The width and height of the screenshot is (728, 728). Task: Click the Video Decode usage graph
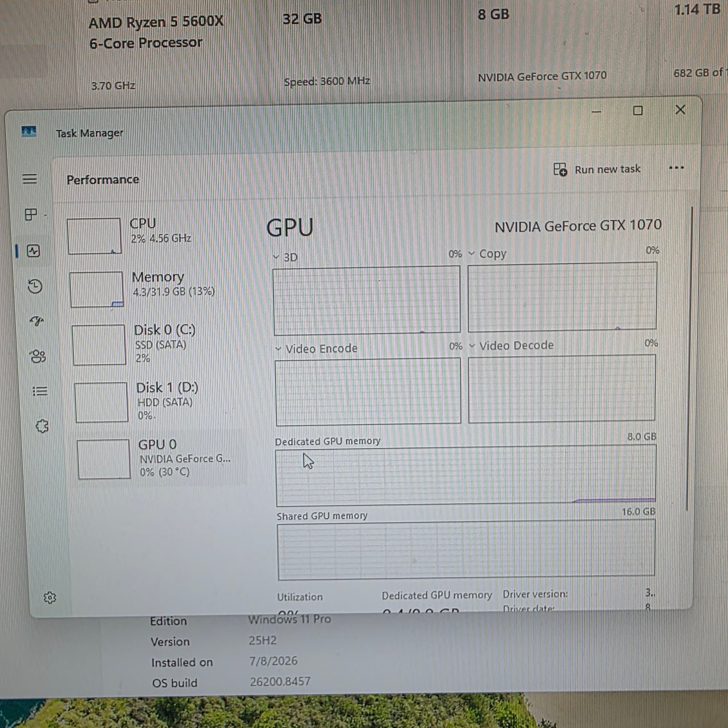coord(562,388)
